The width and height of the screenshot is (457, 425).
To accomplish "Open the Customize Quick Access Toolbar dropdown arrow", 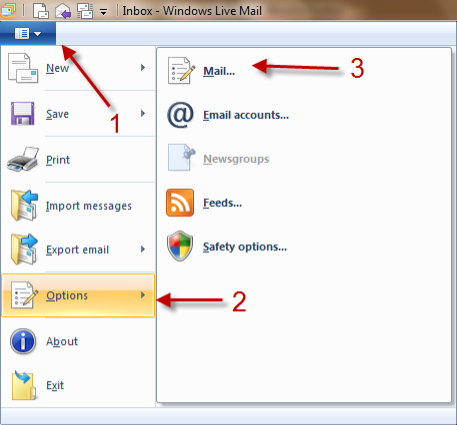I will click(x=104, y=13).
